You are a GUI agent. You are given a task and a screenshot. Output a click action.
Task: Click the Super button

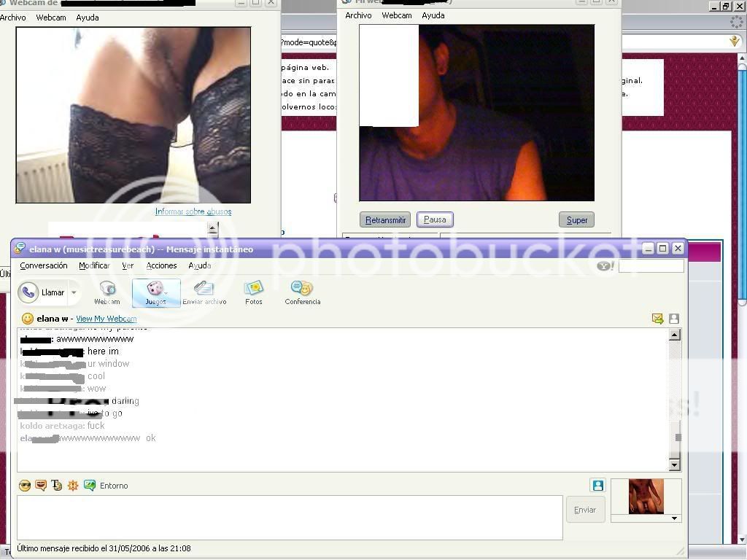(x=576, y=220)
